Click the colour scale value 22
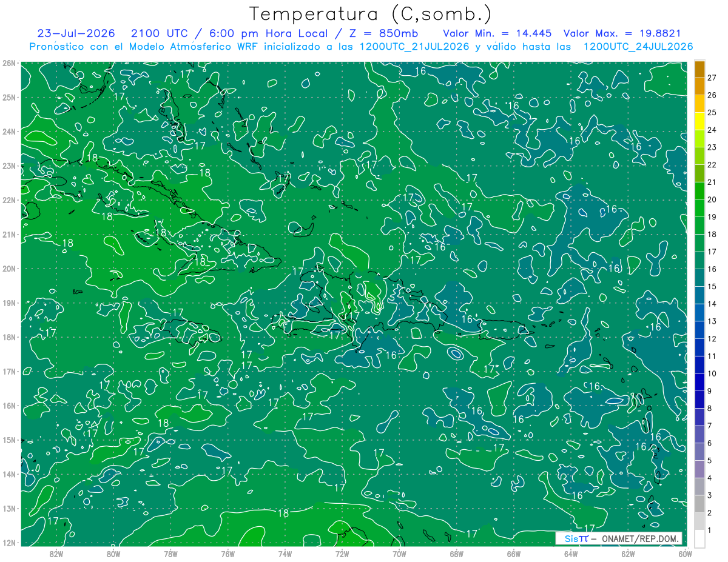 pyautogui.click(x=712, y=165)
